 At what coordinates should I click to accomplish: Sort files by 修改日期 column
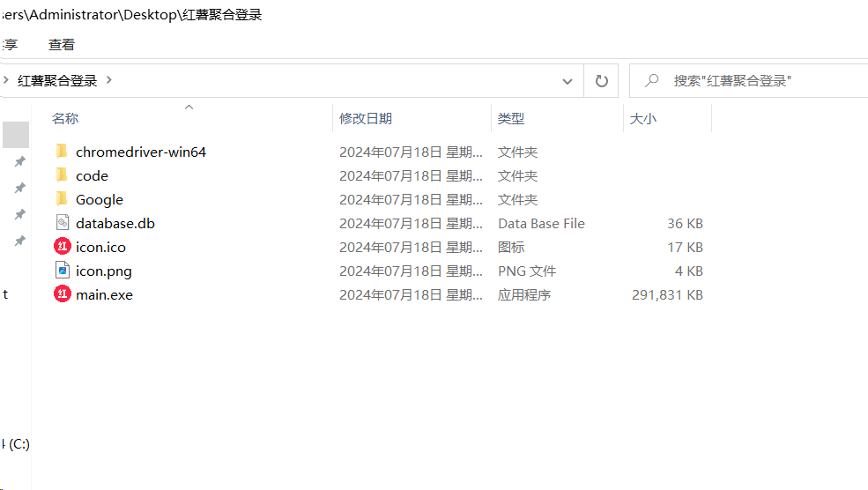click(x=366, y=118)
